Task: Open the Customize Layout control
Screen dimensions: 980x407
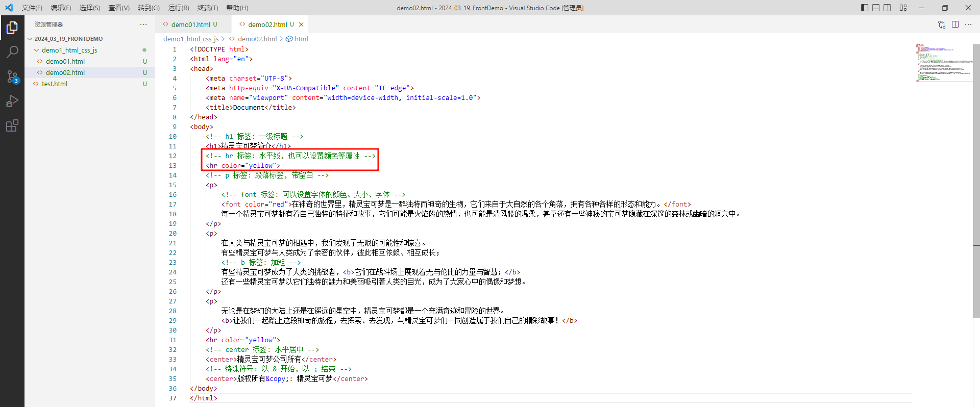Action: [x=903, y=8]
